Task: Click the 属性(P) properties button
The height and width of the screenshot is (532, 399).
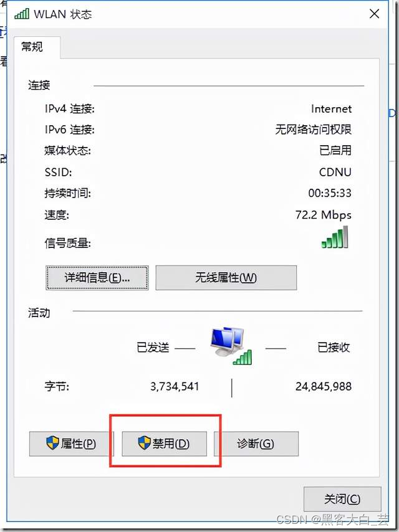Action: [71, 444]
